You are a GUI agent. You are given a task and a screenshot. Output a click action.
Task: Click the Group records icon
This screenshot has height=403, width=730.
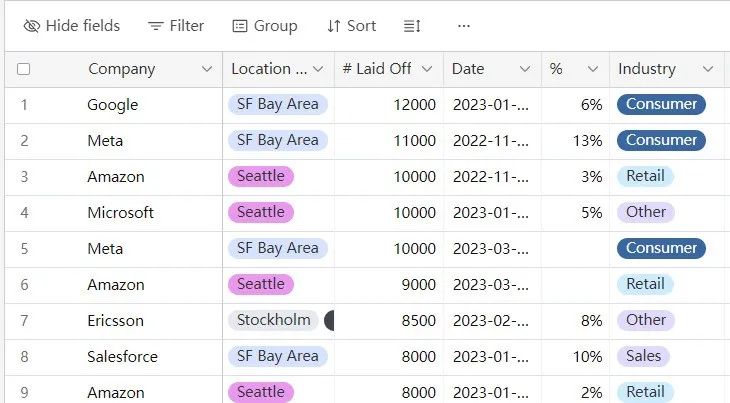(x=240, y=26)
